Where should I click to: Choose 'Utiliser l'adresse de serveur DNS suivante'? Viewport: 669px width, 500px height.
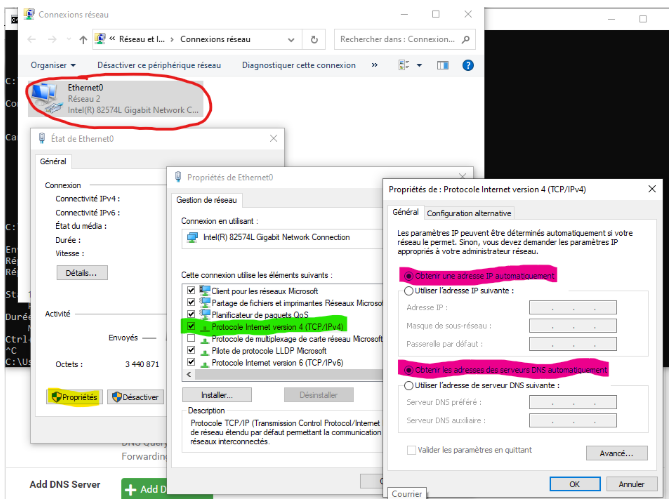coord(407,385)
